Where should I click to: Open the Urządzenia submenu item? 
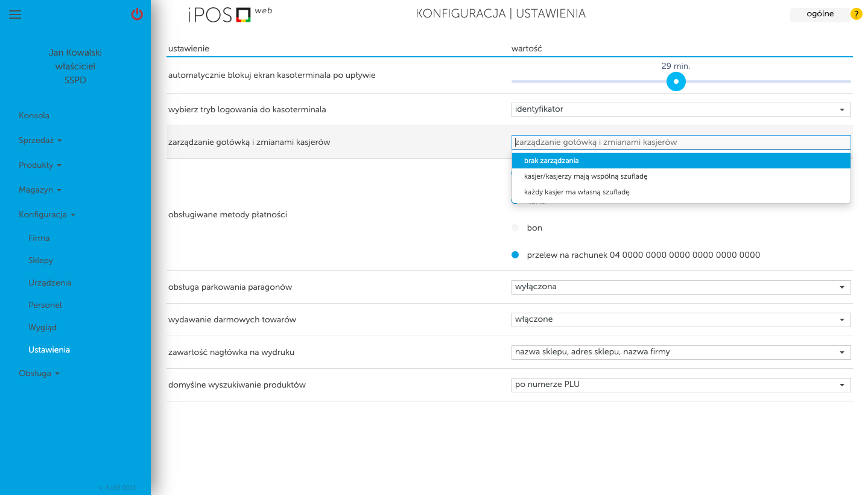(x=50, y=283)
